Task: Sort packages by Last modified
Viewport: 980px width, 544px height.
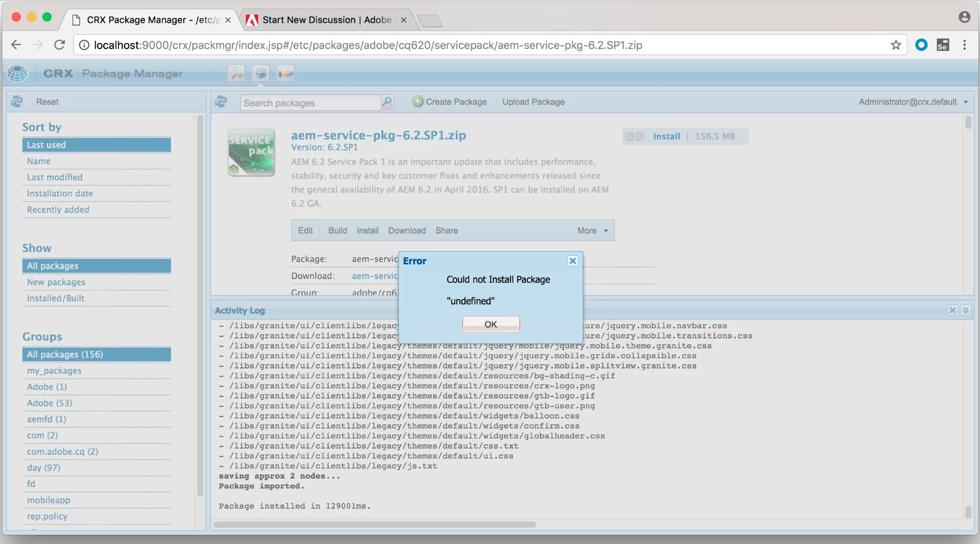Action: pos(96,177)
